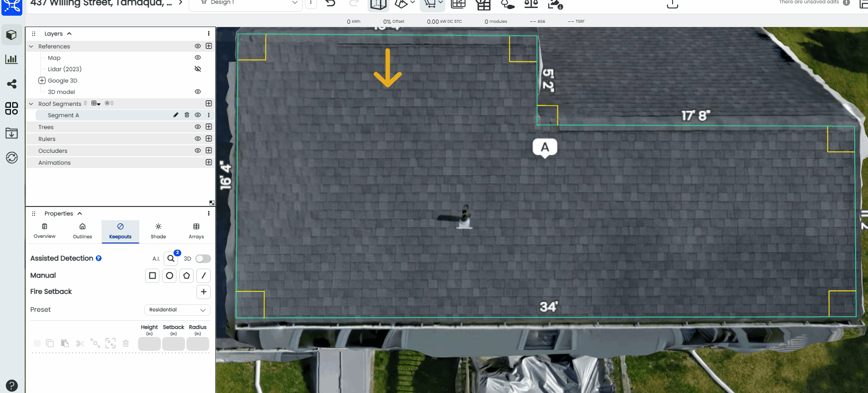Run A.I. assisted detection search
The width and height of the screenshot is (868, 393).
pos(171,259)
